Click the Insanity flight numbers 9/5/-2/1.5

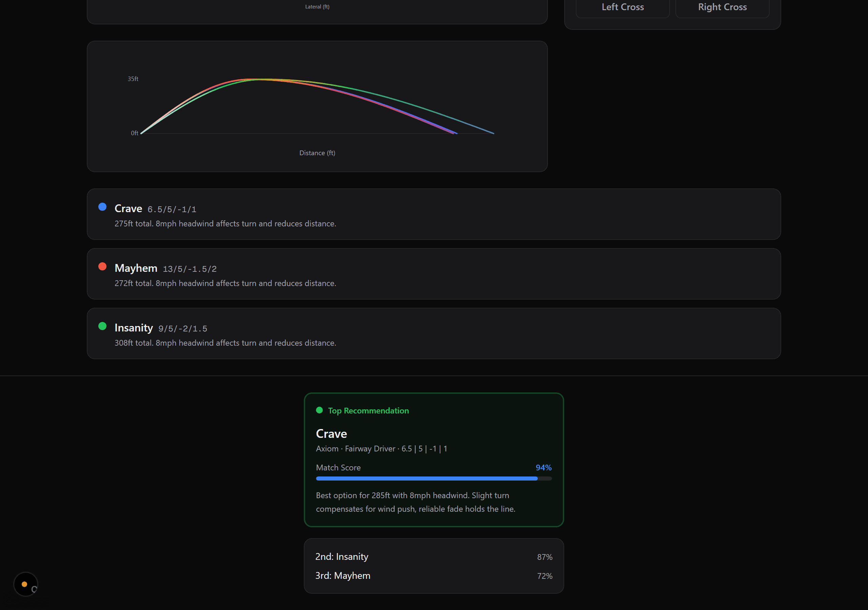[x=183, y=328]
